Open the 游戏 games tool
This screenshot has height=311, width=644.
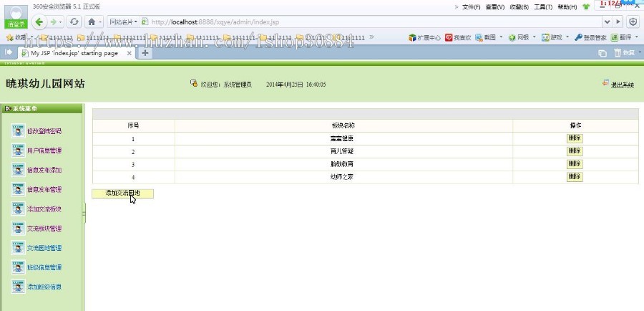tap(552, 37)
